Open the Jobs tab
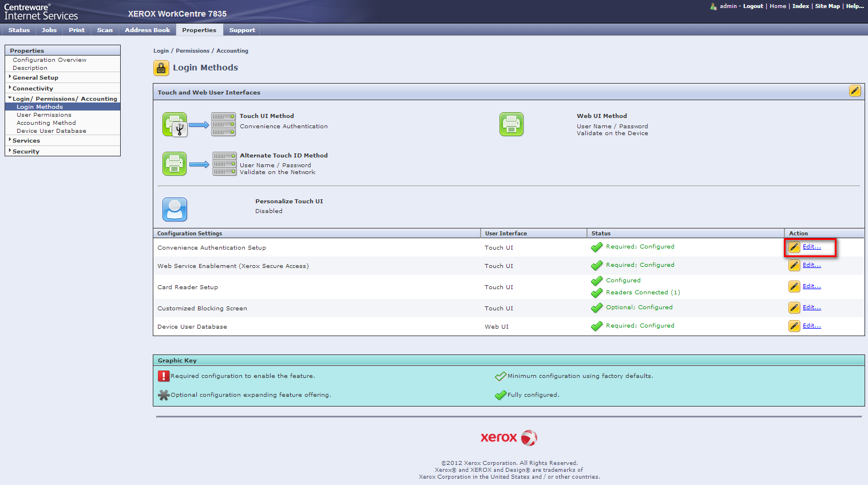The width and height of the screenshot is (868, 485). tap(49, 30)
